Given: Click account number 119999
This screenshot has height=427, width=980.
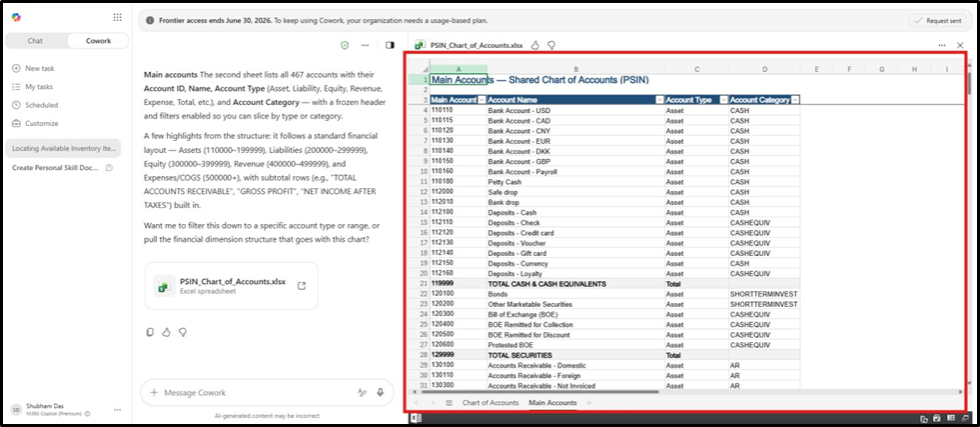Looking at the screenshot, I should (x=459, y=284).
